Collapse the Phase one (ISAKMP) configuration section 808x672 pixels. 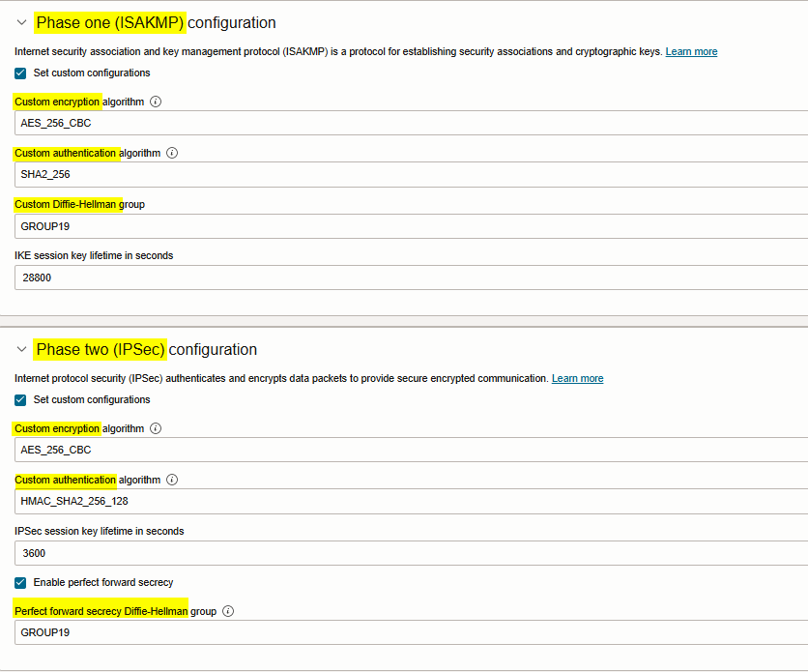coord(21,22)
